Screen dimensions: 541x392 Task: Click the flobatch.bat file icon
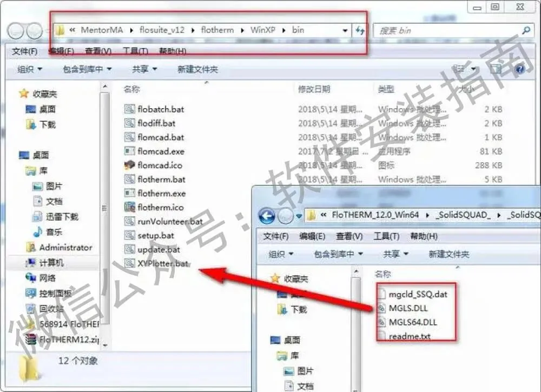(x=129, y=109)
